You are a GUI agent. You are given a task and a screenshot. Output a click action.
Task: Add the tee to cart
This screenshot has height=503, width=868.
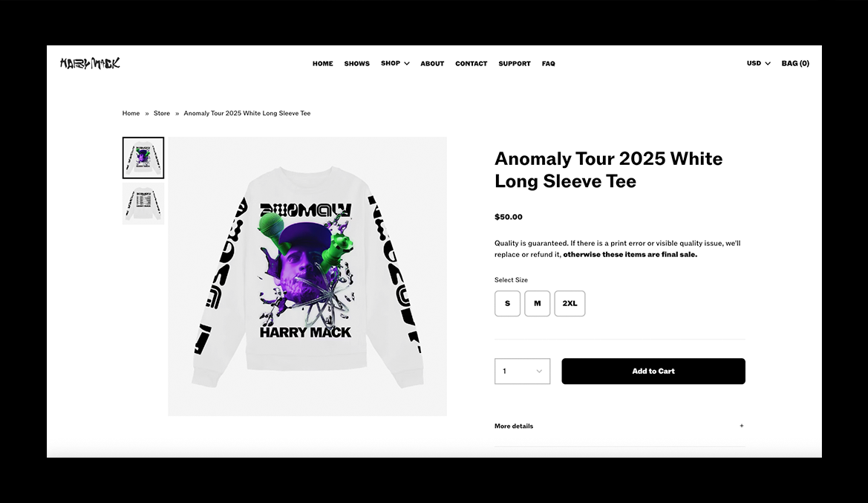click(x=653, y=371)
